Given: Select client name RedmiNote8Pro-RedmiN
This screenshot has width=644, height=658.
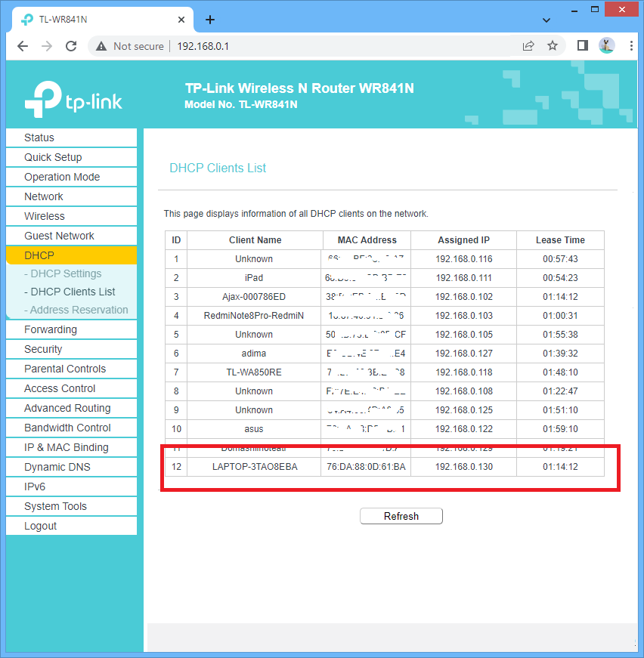Looking at the screenshot, I should tap(254, 316).
